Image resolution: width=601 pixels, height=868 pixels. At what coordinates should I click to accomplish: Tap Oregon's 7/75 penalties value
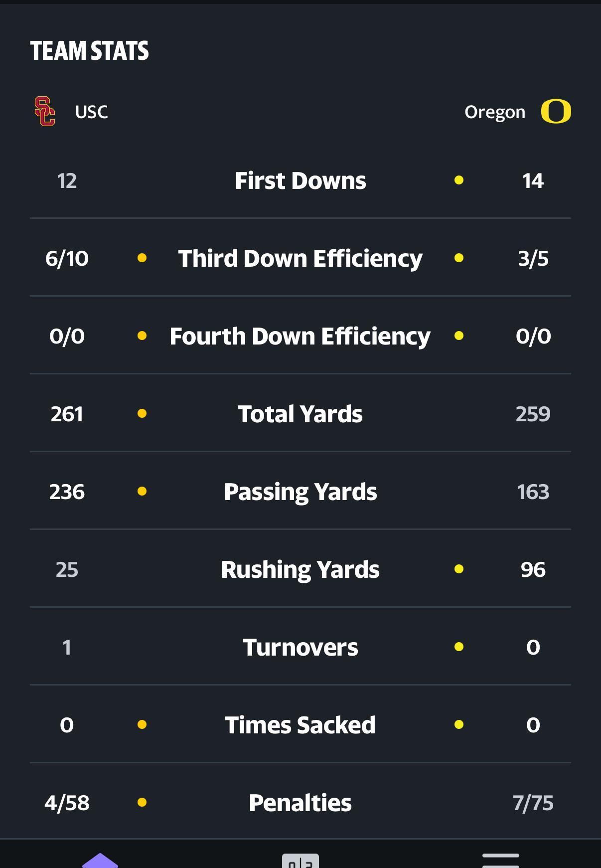533,803
